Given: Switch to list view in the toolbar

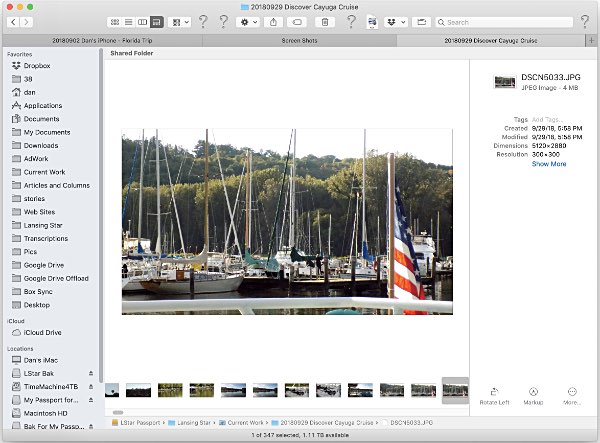Looking at the screenshot, I should coord(128,21).
